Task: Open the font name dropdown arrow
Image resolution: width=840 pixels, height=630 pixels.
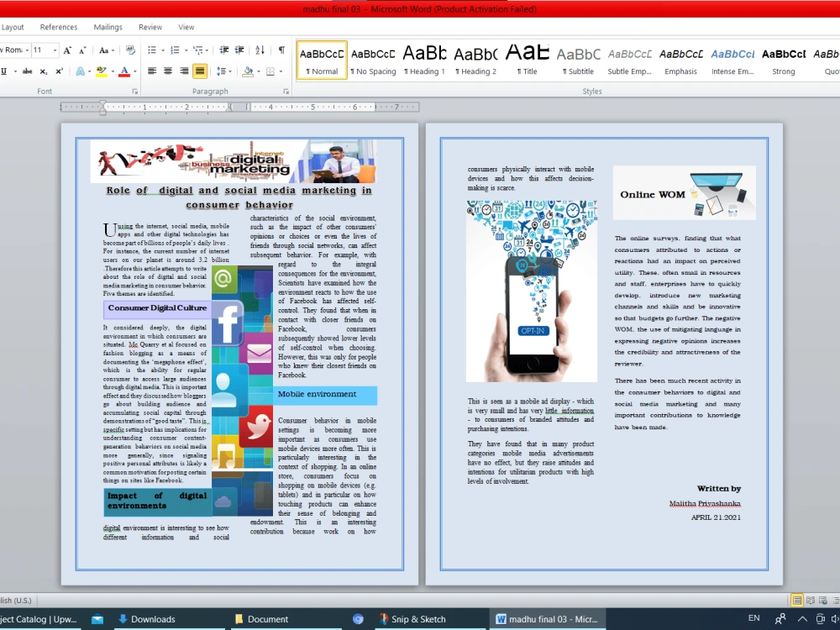Action: 27,50
